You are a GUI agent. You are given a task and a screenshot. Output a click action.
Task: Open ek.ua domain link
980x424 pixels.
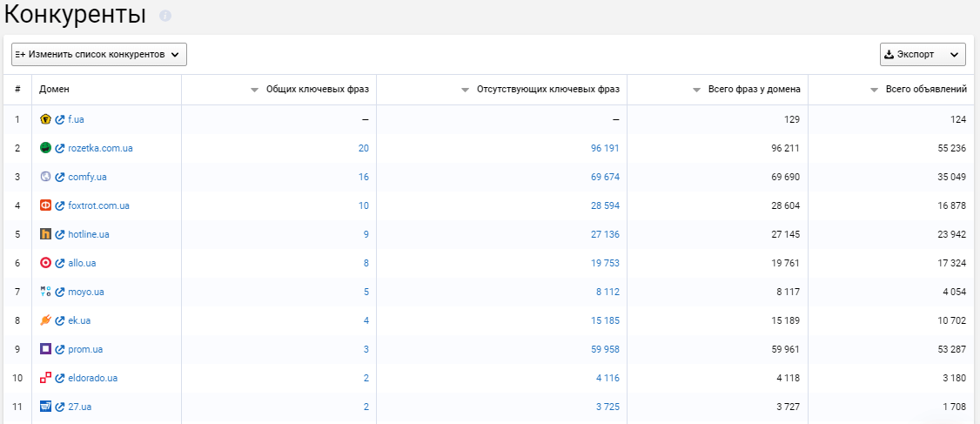(79, 320)
